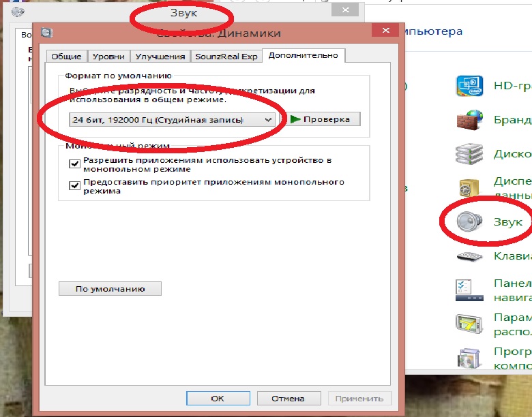
Task: Open the HD-графика link in Control Panel
Action: tap(513, 86)
